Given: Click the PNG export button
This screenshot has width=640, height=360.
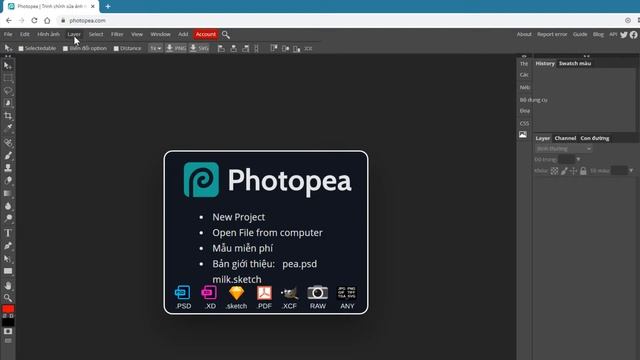Looking at the screenshot, I should [176, 49].
